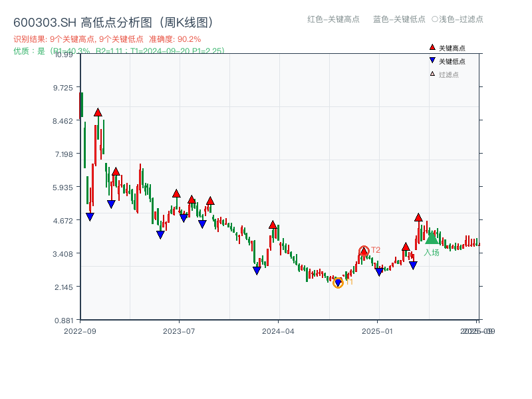Click the orange-circled T1 low point marker

tap(338, 283)
